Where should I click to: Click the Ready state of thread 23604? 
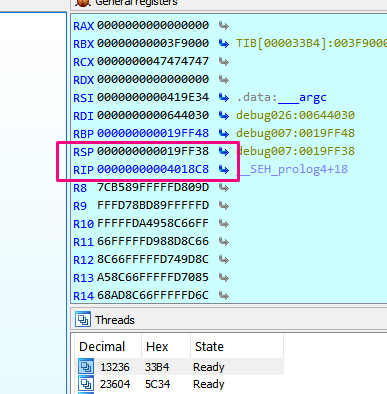[209, 384]
